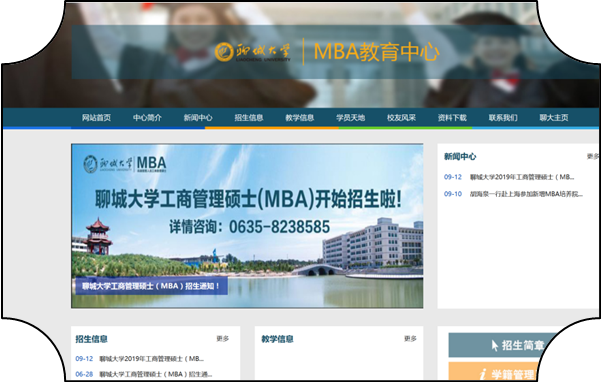The width and height of the screenshot is (601, 382).
Task: Open 联系我们 in the navigation bar
Action: pos(503,118)
